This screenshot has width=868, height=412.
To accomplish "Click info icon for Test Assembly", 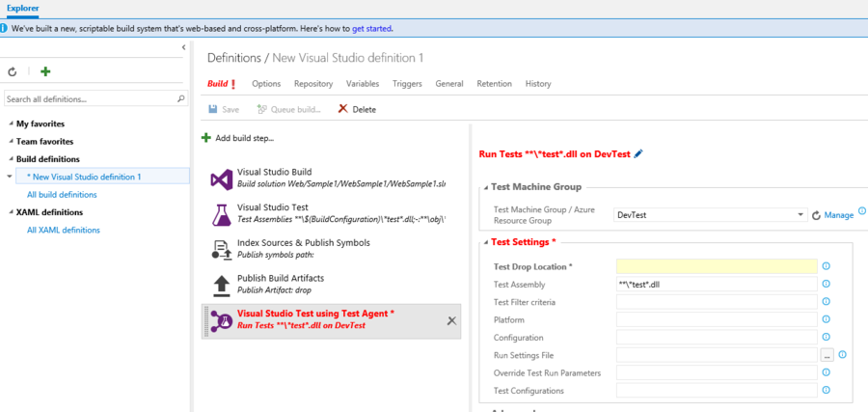I will click(827, 284).
